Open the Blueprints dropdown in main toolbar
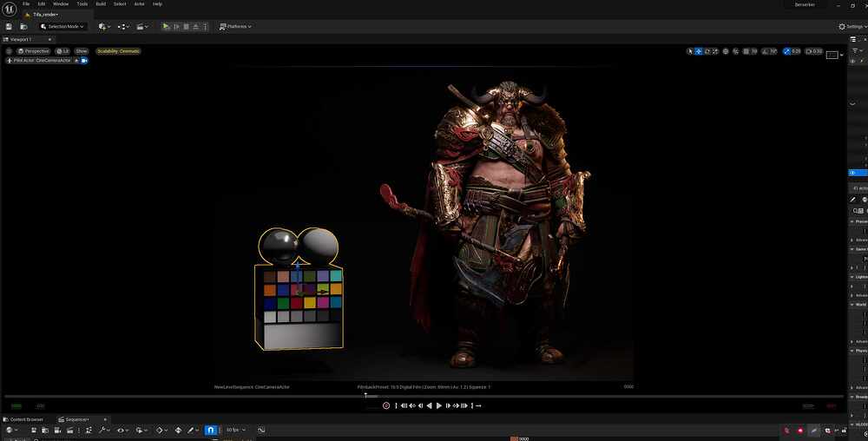 [123, 27]
